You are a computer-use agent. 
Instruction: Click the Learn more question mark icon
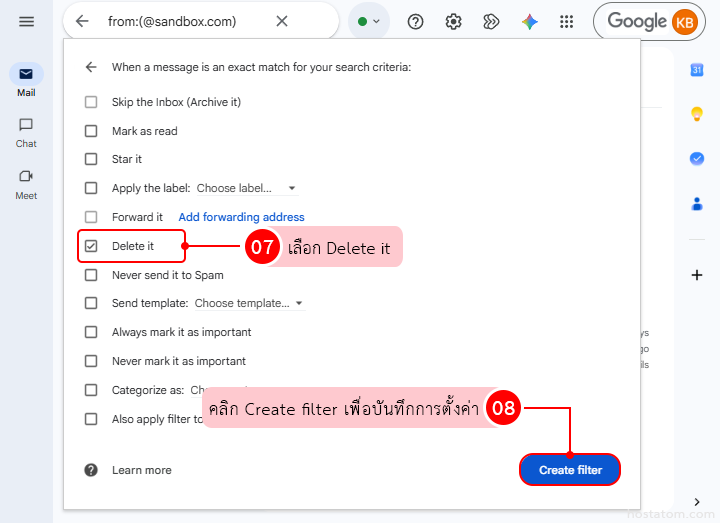pos(91,470)
